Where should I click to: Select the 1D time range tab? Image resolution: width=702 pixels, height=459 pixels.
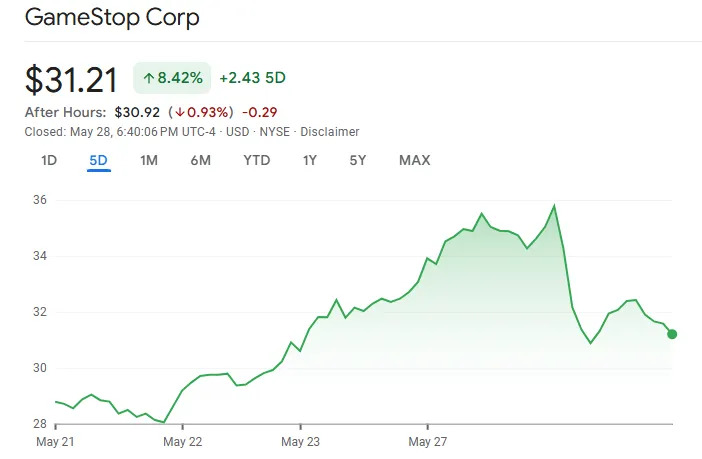click(49, 160)
